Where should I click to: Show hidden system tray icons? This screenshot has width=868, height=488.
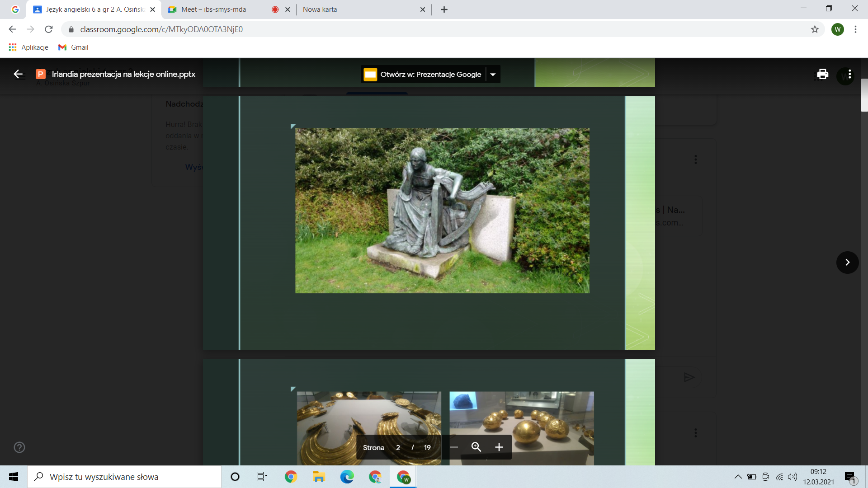pyautogui.click(x=738, y=477)
